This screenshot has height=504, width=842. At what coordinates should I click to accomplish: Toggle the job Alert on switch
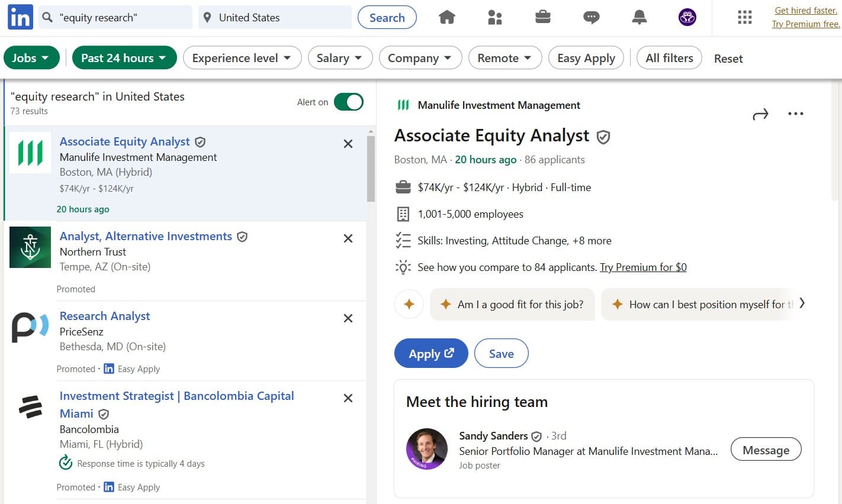349,102
